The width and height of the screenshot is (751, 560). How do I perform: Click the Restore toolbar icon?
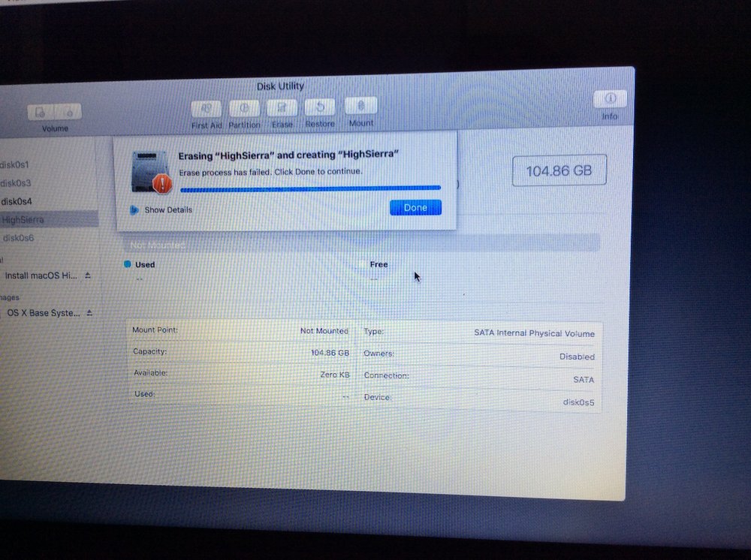pos(320,107)
